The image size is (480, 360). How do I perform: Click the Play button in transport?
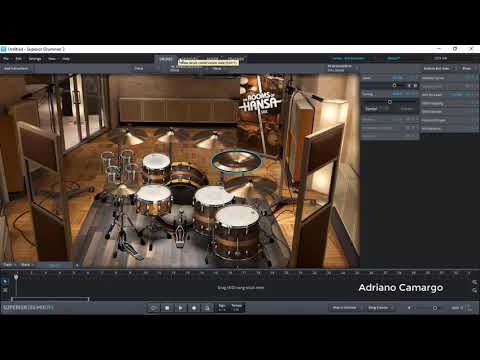[181, 308]
